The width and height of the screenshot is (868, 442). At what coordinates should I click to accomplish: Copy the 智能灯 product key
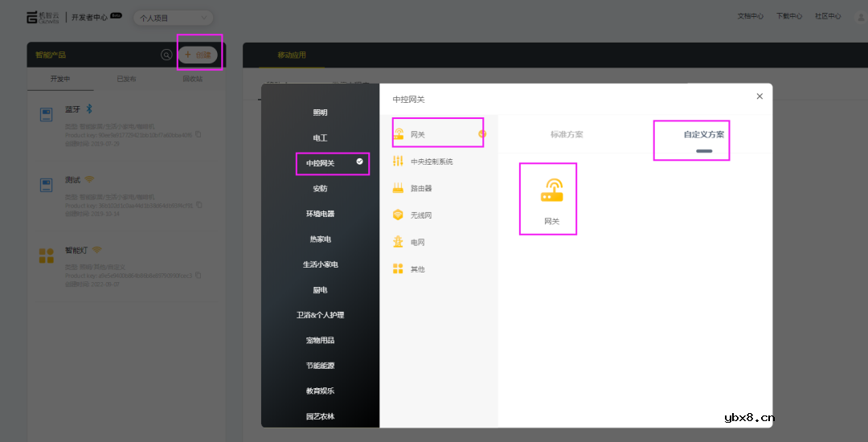tap(199, 275)
